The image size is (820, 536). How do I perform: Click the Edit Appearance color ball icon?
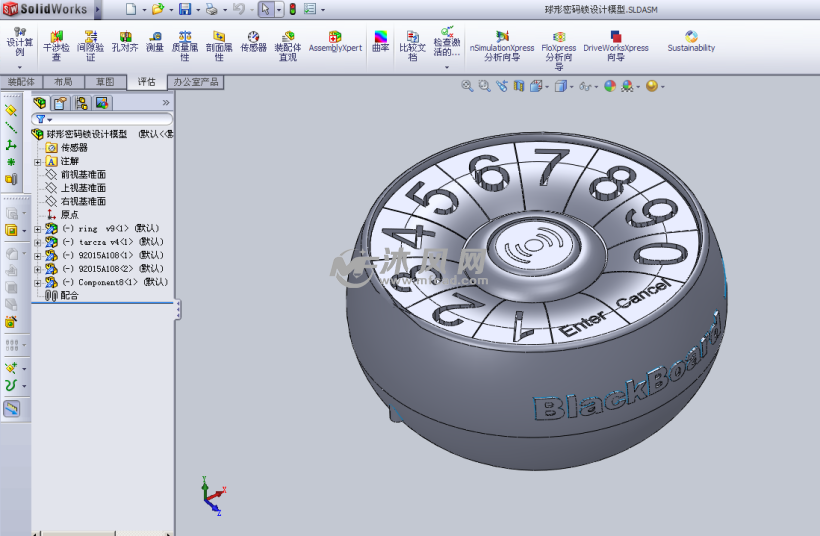(610, 86)
